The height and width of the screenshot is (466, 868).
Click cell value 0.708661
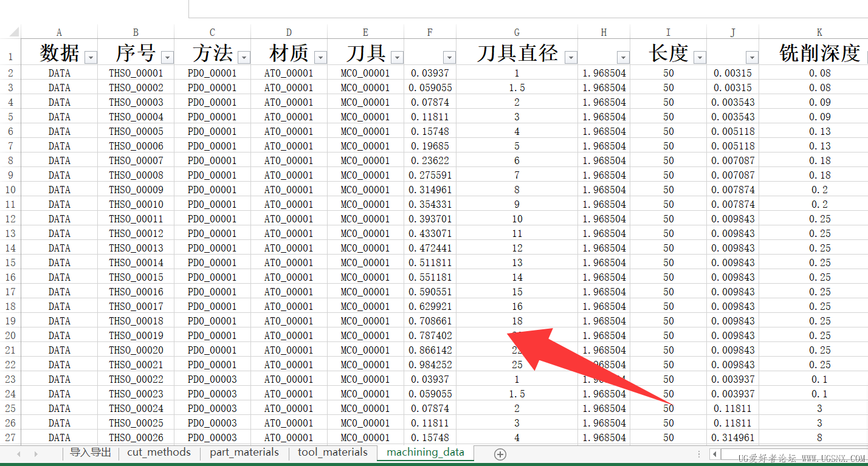coord(430,321)
